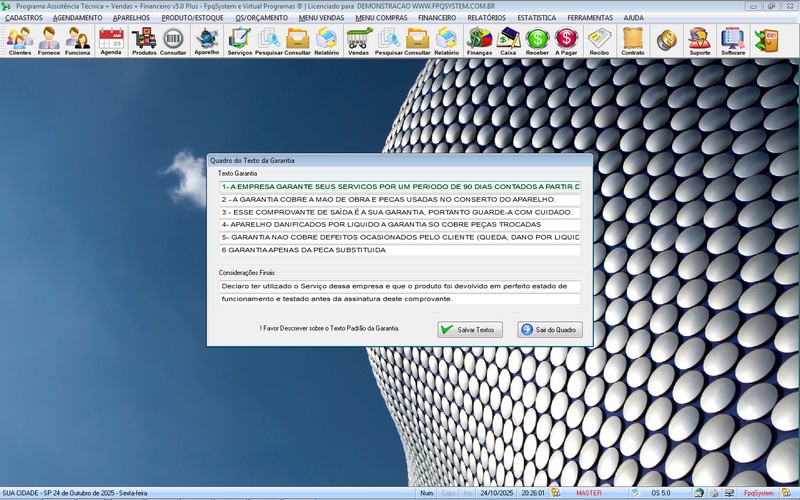
Task: Click the green Receber dollar icon
Action: point(537,41)
